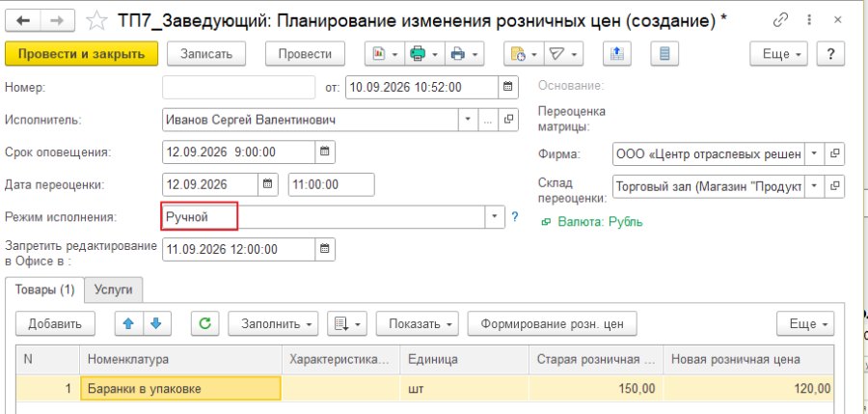Expand the Режим исполнения dropdown arrow
The image size is (868, 414).
click(495, 217)
